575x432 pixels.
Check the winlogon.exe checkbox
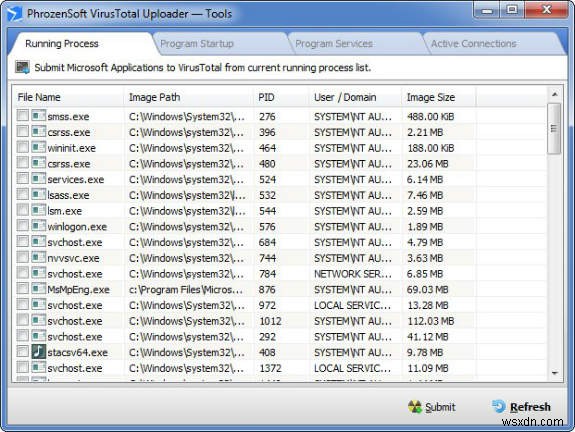tap(22, 226)
